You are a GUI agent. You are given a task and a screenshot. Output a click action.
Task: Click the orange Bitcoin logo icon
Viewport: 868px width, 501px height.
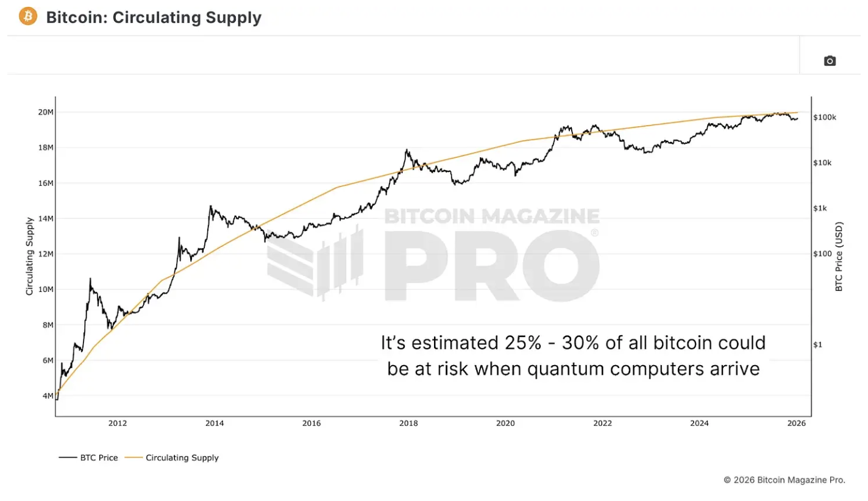click(28, 16)
